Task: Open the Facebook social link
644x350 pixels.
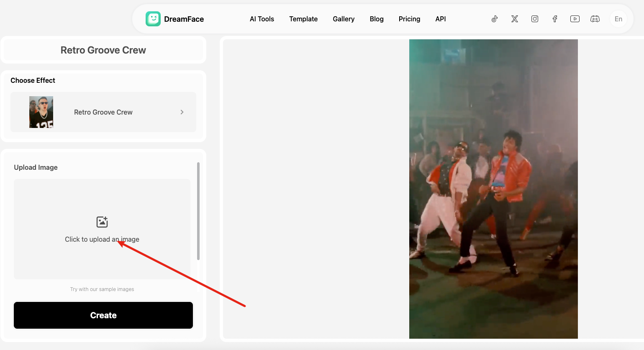Action: [555, 19]
